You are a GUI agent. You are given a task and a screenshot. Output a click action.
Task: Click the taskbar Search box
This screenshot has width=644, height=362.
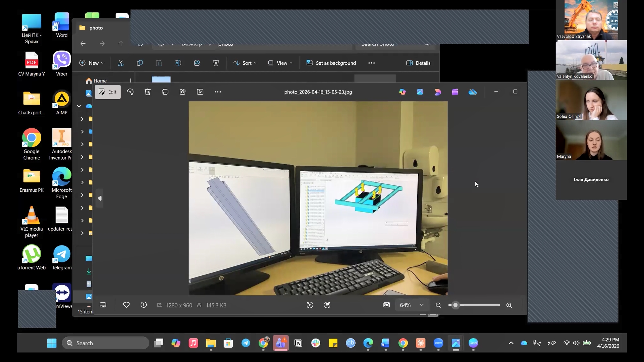coord(106,343)
